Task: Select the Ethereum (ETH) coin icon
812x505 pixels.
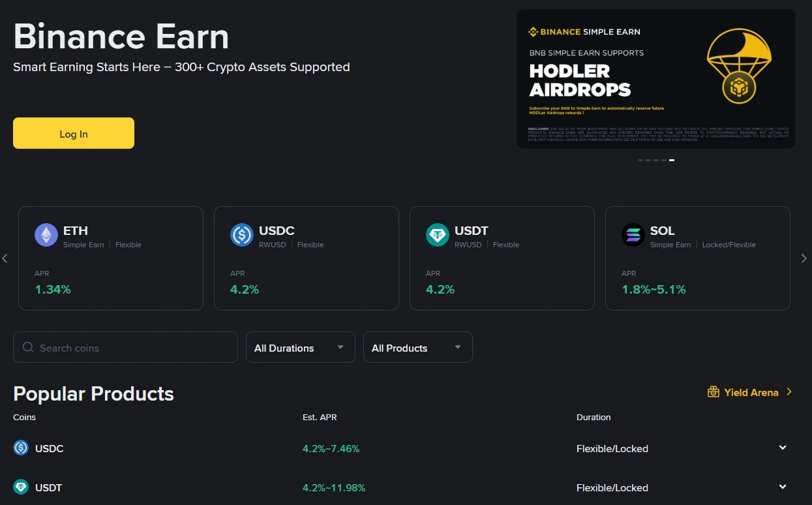Action: point(46,236)
